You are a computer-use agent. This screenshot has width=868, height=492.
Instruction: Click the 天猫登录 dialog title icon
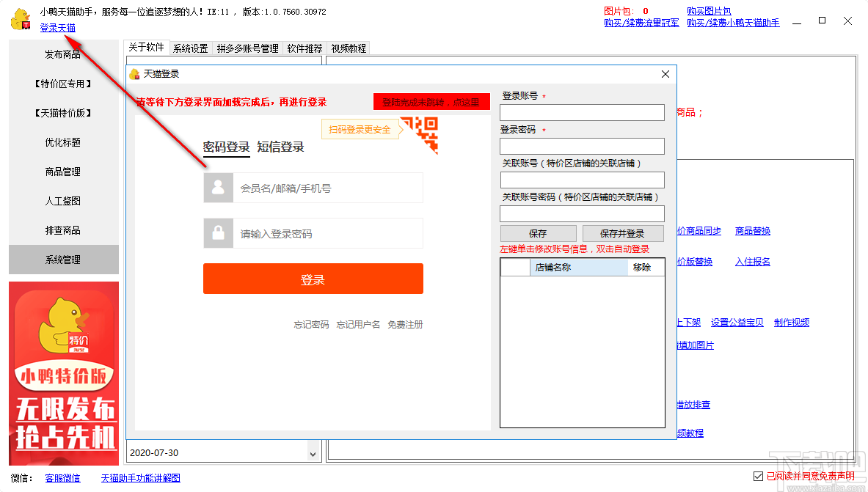coord(134,74)
